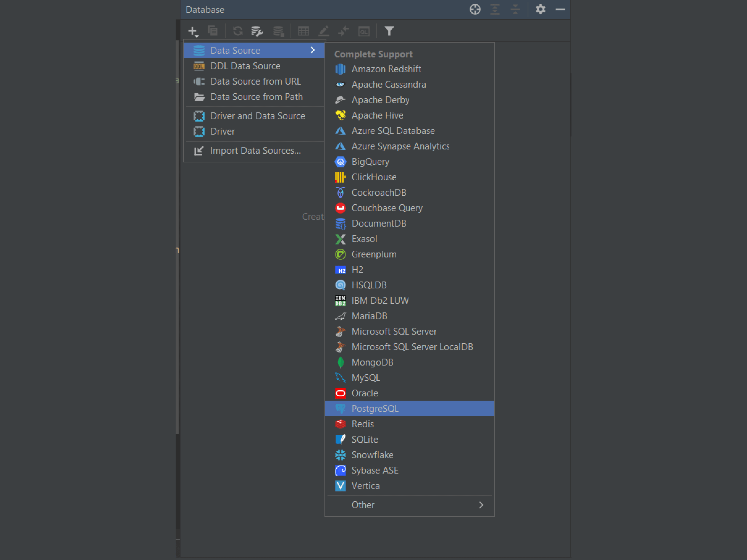Open Data Source Properties wrench icon
Image resolution: width=747 pixels, height=560 pixels.
[257, 31]
